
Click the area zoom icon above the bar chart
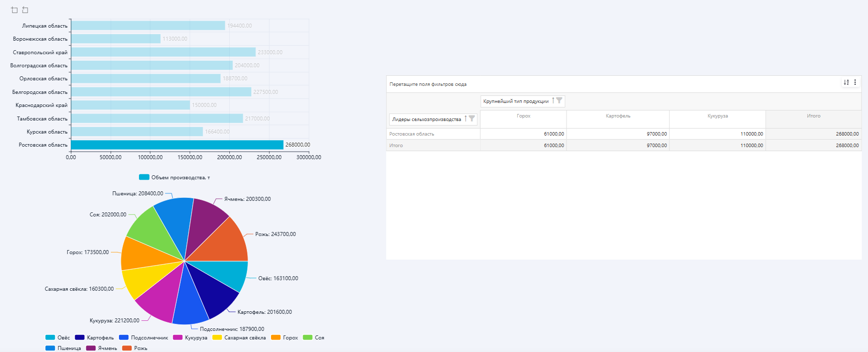tap(14, 10)
